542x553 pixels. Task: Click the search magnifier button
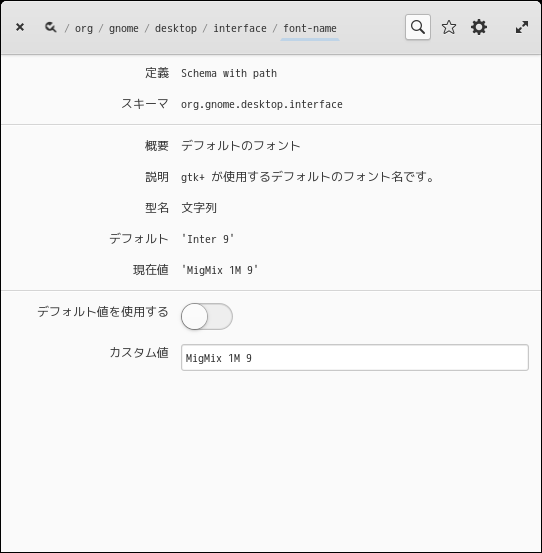coord(418,27)
